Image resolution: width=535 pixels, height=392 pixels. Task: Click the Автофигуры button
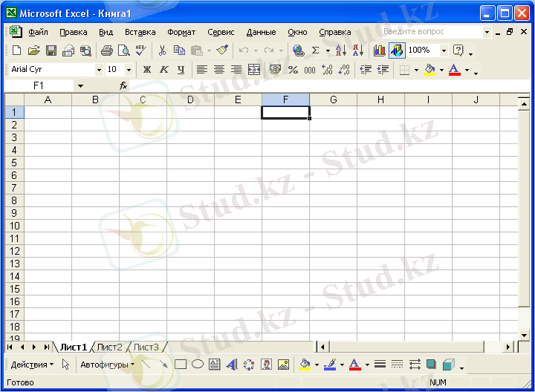(x=107, y=365)
